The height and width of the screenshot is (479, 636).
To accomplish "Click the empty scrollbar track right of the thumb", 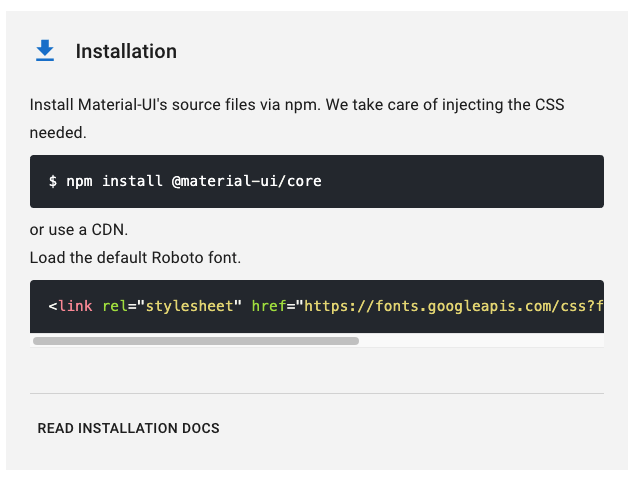I will [480, 341].
